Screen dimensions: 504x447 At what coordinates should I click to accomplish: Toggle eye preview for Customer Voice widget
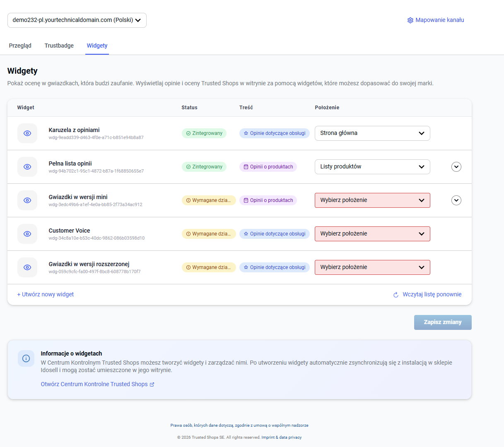click(27, 234)
